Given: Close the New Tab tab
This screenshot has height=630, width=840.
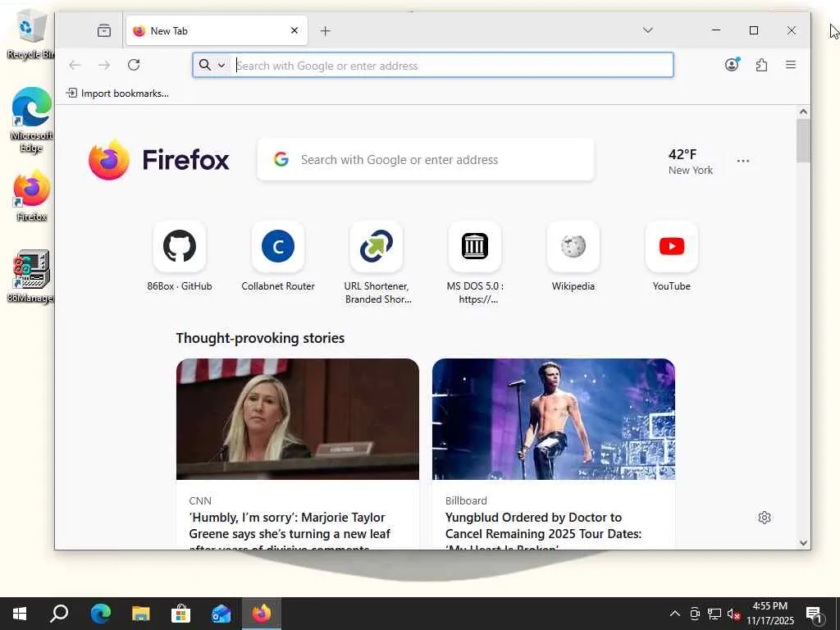Looking at the screenshot, I should [294, 30].
